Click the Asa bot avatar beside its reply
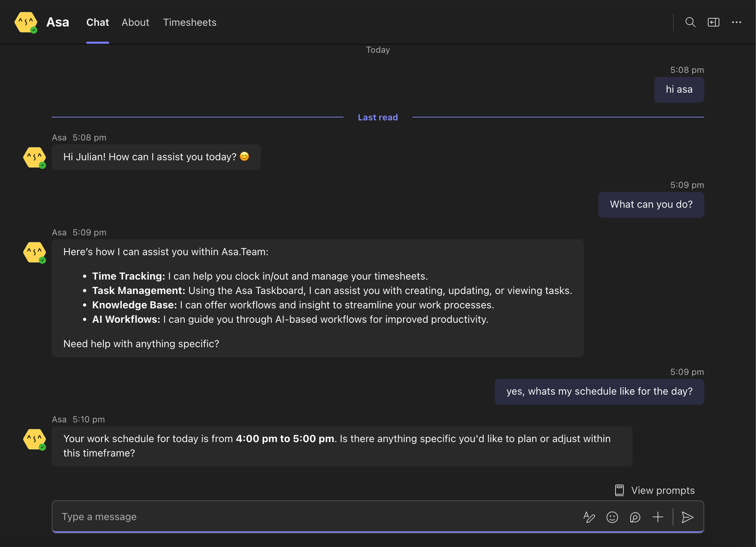756x547 pixels. tap(34, 439)
